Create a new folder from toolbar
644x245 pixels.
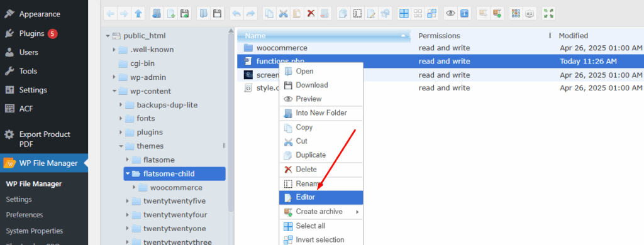click(157, 14)
